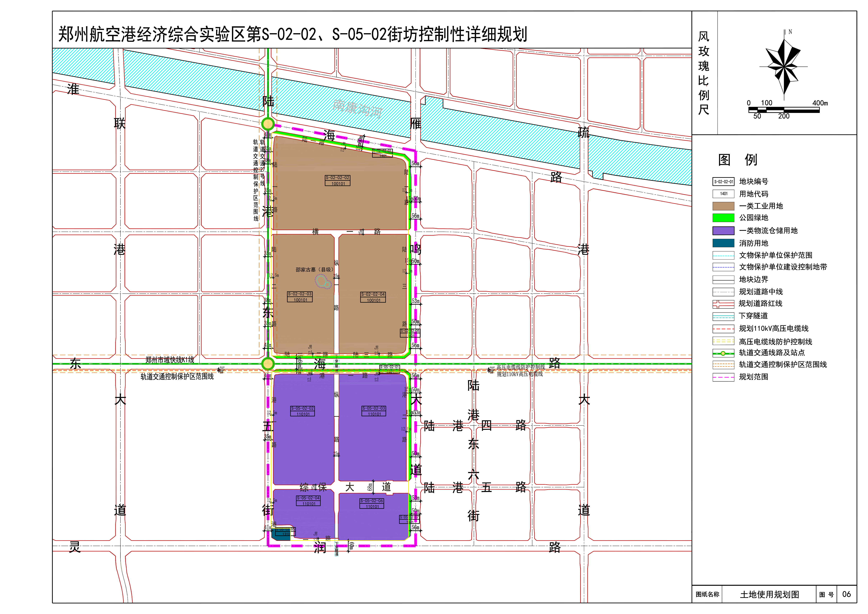Click the northern metro station circle
This screenshot has height=614, width=868.
tap(268, 124)
